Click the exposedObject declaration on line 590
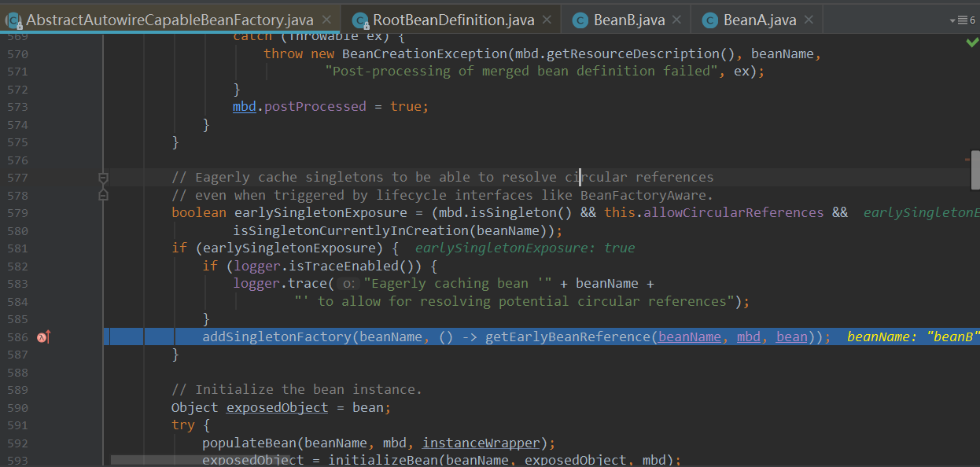This screenshot has height=467, width=980. [277, 407]
